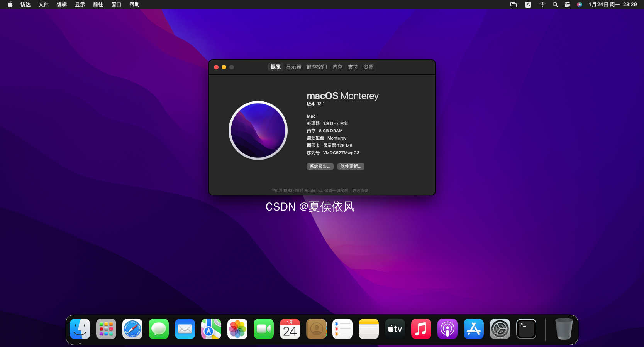Open Finder from the Dock
This screenshot has height=347, width=644.
(x=80, y=329)
